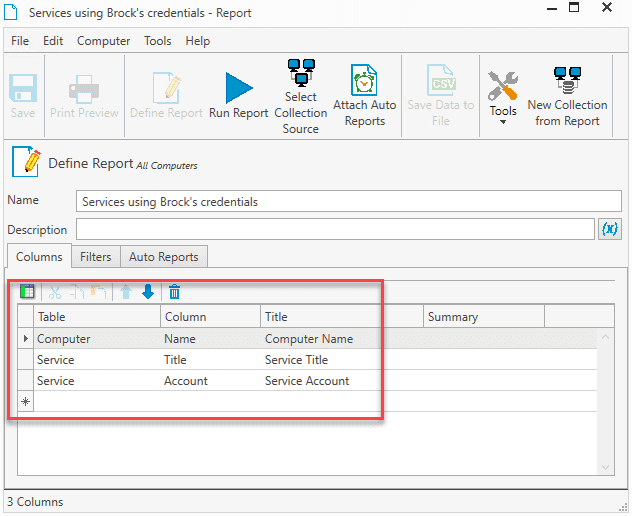Click the new row asterisk marker
This screenshot has height=516, width=632.
(x=25, y=402)
